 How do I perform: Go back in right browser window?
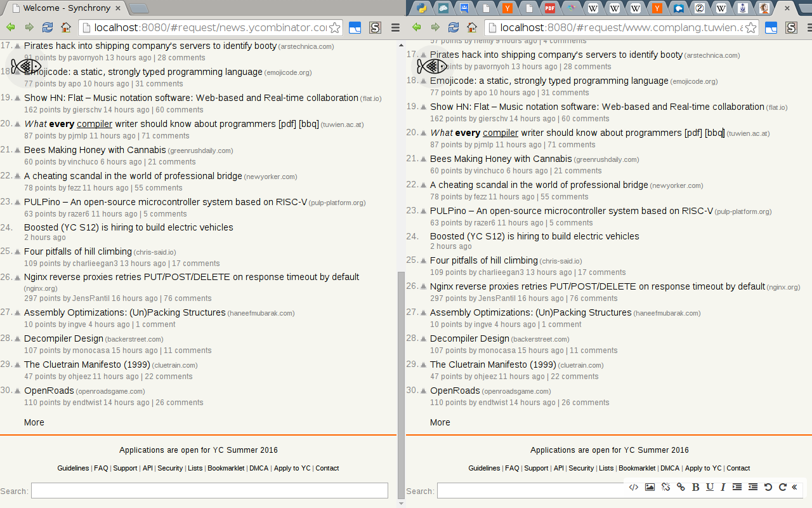(417, 27)
